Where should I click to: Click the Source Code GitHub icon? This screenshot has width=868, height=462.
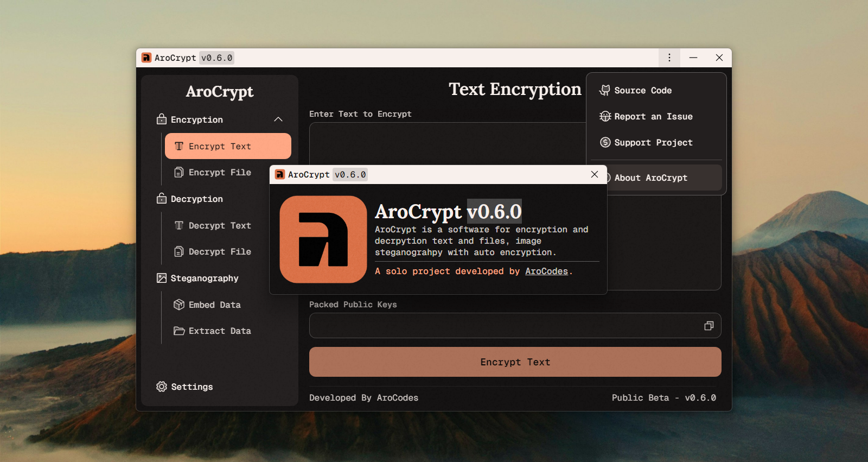(x=605, y=90)
